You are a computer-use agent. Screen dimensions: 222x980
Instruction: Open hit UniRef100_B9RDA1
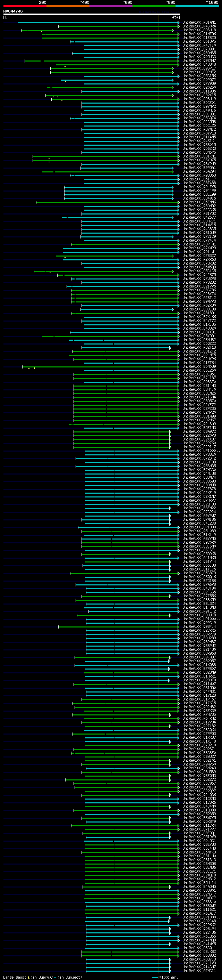pos(199,168)
